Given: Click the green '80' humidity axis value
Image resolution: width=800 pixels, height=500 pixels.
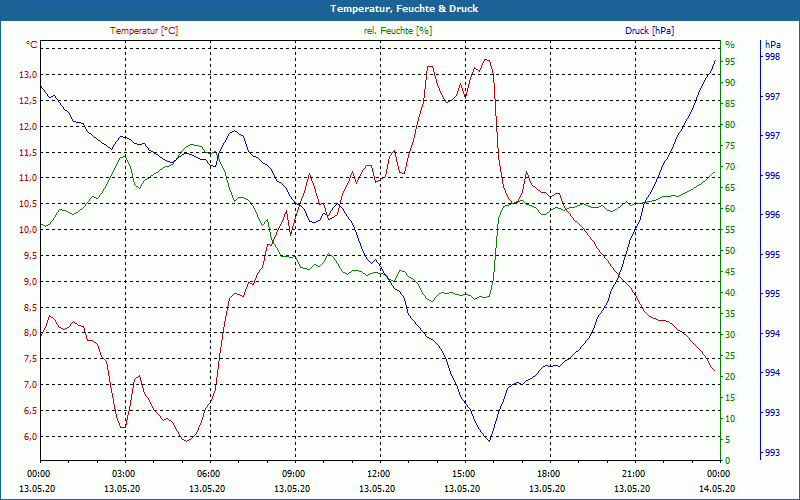Looking at the screenshot, I should tap(730, 124).
